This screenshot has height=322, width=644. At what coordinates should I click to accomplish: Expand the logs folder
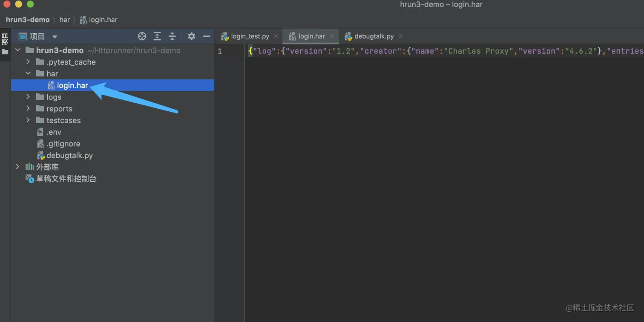[28, 97]
